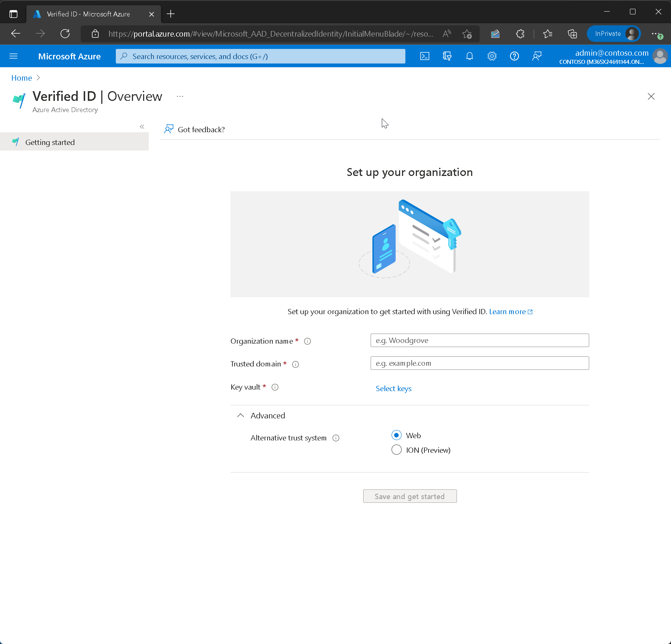Image resolution: width=671 pixels, height=644 pixels.
Task: Click the Organization name input field
Action: 479,340
